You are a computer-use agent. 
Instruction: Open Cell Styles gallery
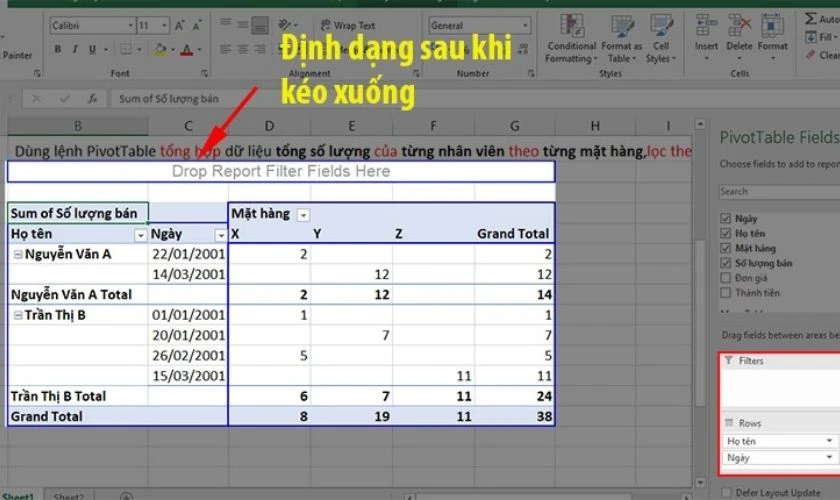click(x=661, y=39)
